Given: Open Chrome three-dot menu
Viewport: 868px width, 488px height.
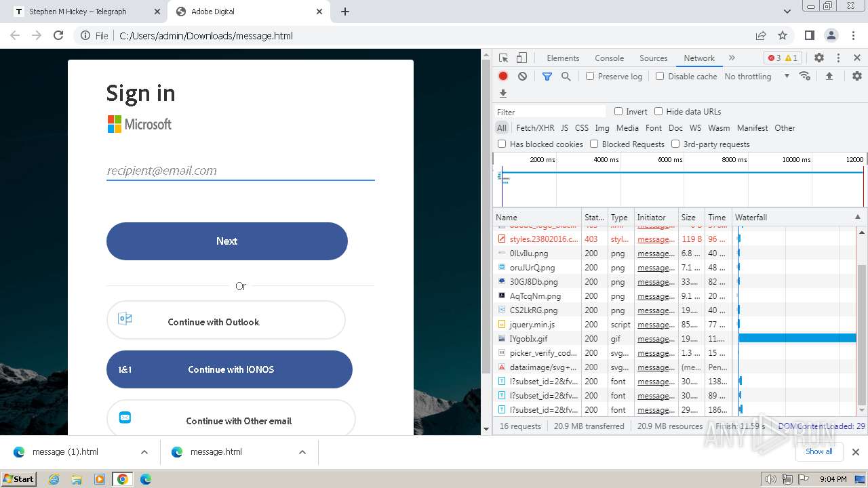Looking at the screenshot, I should (x=853, y=35).
